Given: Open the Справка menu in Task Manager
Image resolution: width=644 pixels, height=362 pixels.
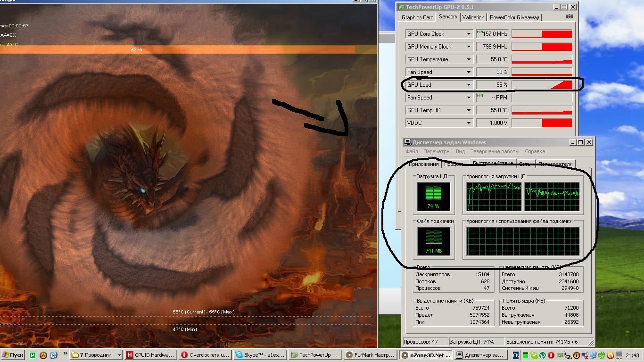Looking at the screenshot, I should click(x=535, y=151).
